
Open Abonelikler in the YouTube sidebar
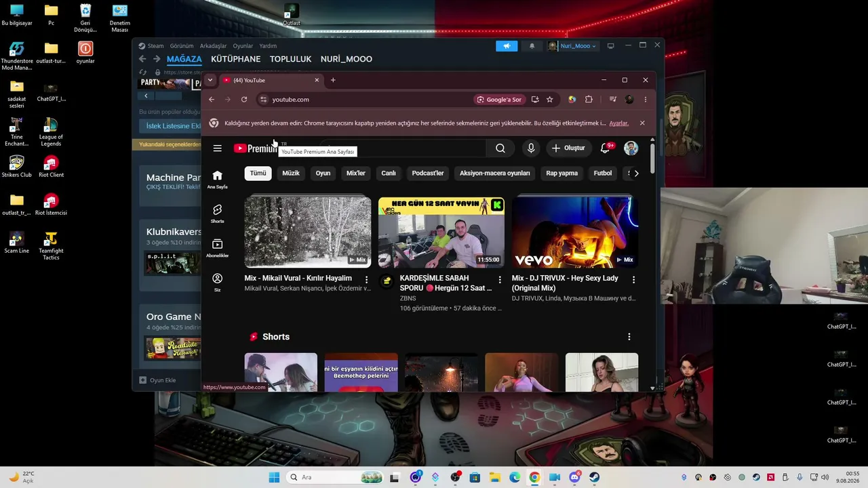pyautogui.click(x=217, y=248)
